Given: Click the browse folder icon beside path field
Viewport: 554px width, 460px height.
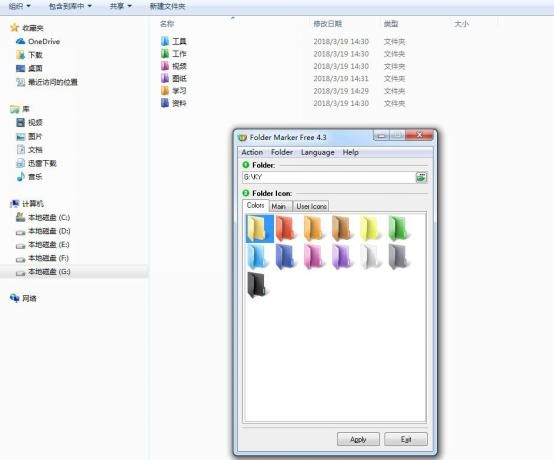Looking at the screenshot, I should [x=421, y=177].
